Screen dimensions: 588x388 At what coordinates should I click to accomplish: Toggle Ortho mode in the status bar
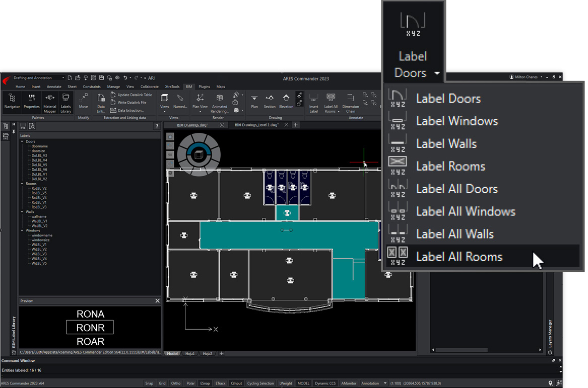175,383
